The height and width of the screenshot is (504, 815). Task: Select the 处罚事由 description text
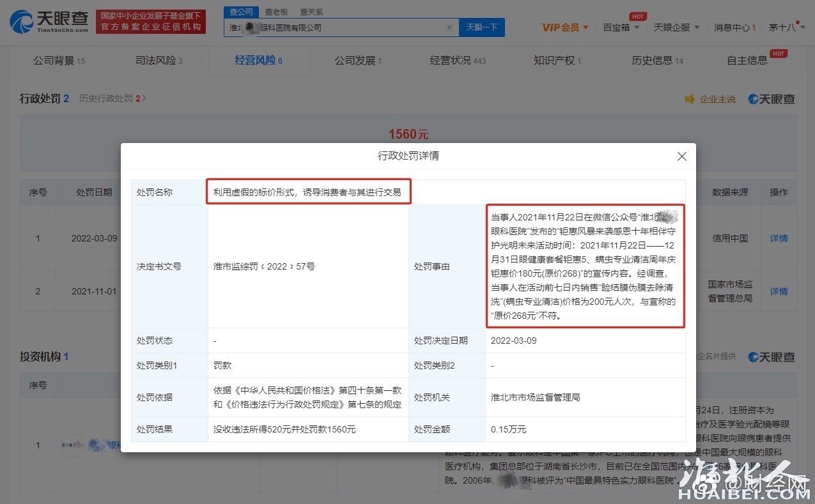pyautogui.click(x=585, y=266)
